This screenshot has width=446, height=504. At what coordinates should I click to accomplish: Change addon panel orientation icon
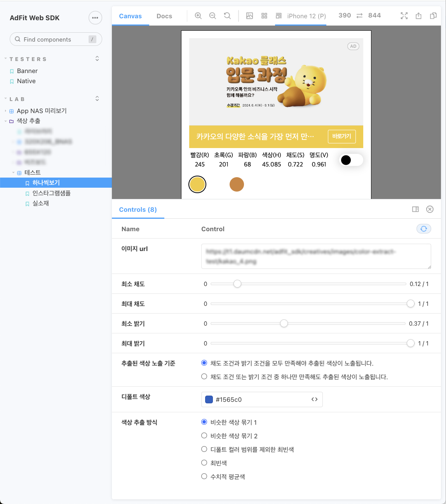click(415, 209)
